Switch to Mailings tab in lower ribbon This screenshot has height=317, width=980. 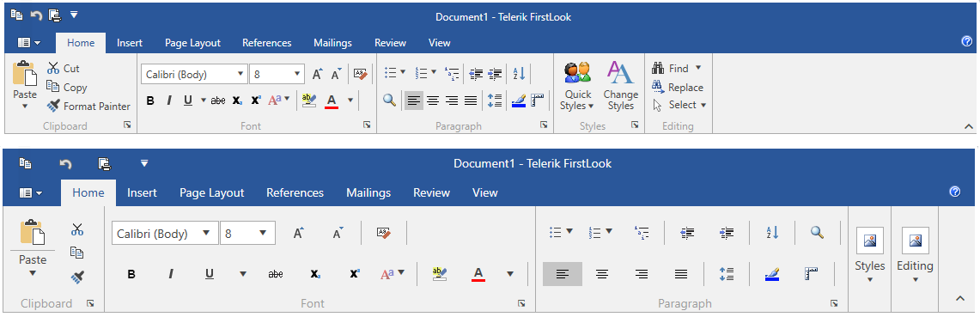(x=368, y=192)
